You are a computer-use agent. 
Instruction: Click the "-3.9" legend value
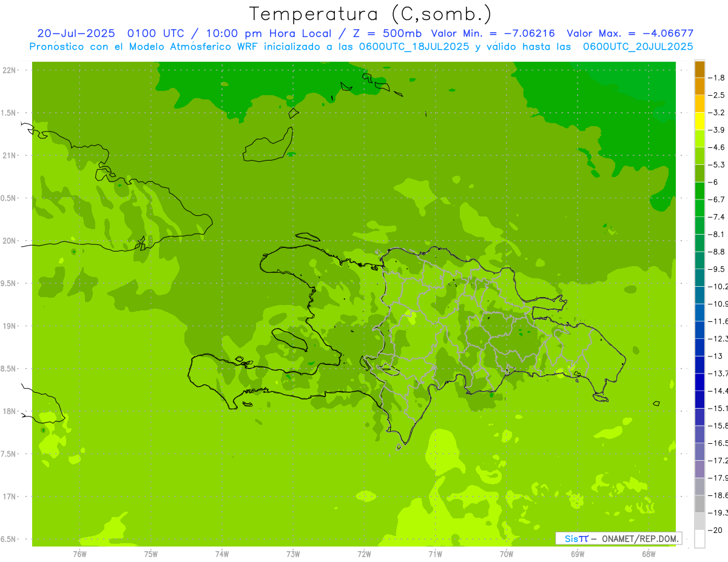coord(718,130)
